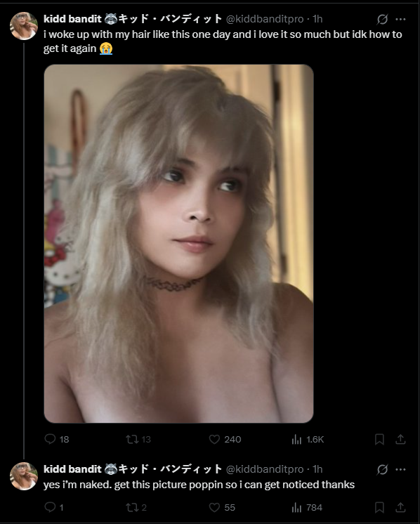Share the second tweet
This screenshot has height=524, width=420.
pos(400,507)
